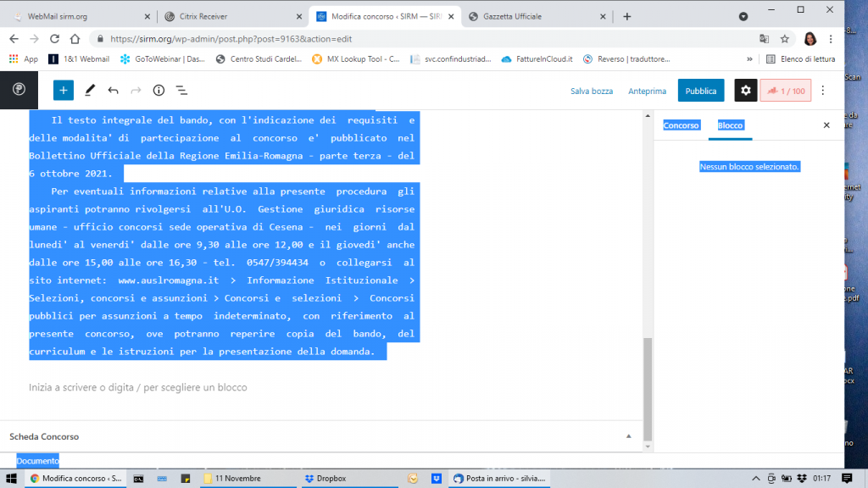
Task: Switch to the Blocco sidebar tab
Action: tap(730, 125)
